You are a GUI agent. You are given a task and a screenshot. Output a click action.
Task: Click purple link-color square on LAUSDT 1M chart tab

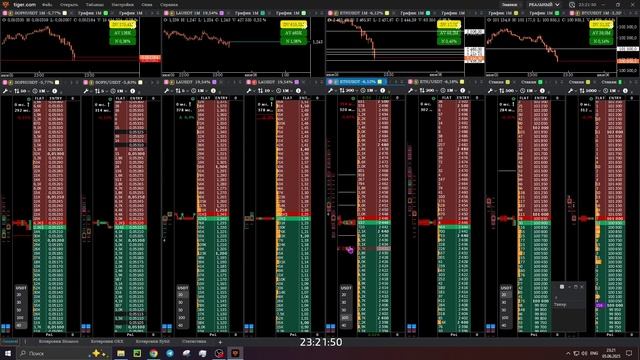click(x=222, y=13)
